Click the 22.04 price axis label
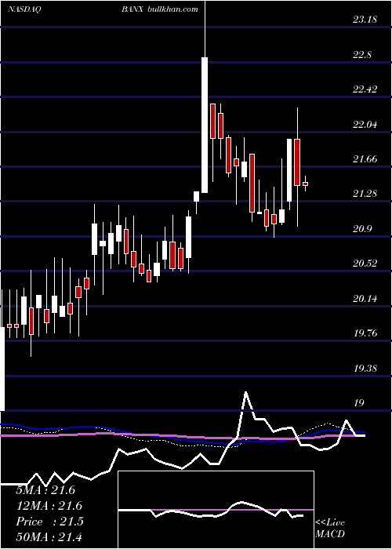 click(x=365, y=125)
